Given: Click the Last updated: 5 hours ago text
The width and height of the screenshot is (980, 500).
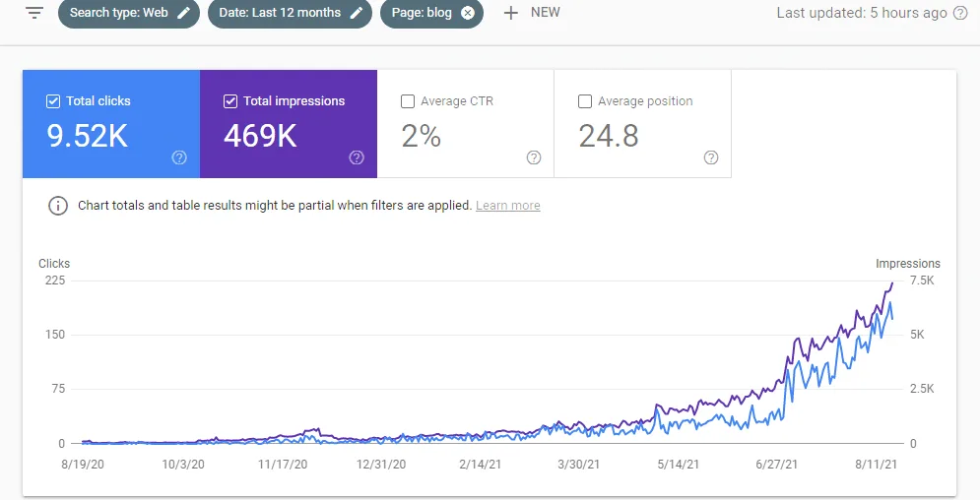Looking at the screenshot, I should coord(862,13).
